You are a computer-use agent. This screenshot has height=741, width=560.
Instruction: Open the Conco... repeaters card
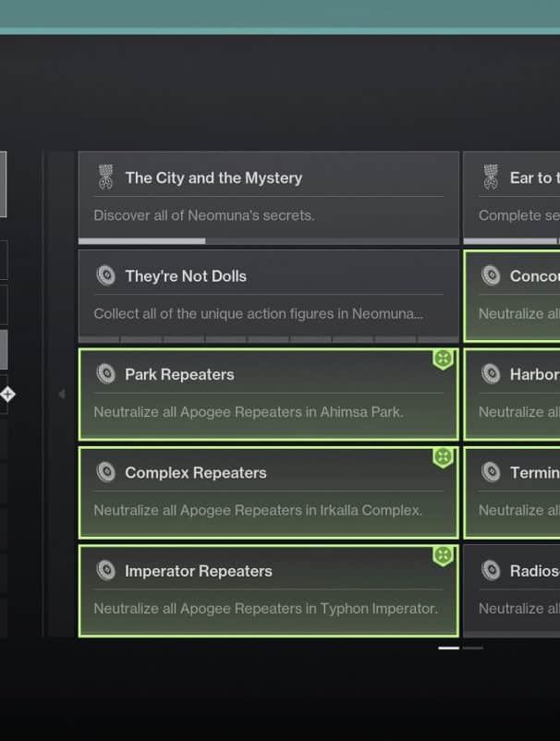click(x=512, y=296)
